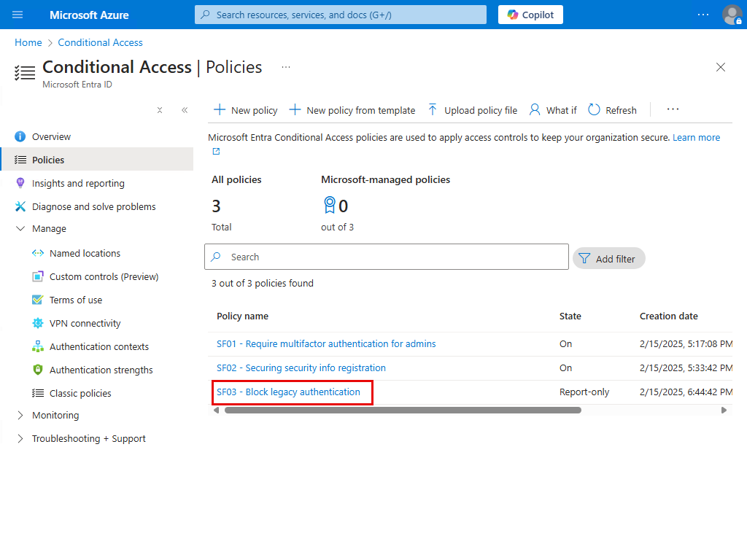Click the Microsoft-managed policies badge icon
The height and width of the screenshot is (560, 747).
329,205
